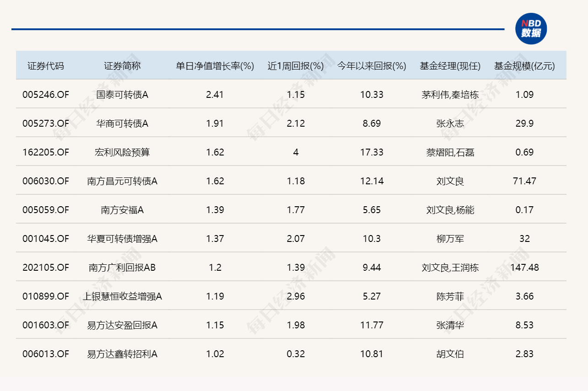Sort by 单日净值增长率(%) header
This screenshot has width=588, height=391.
213,65
